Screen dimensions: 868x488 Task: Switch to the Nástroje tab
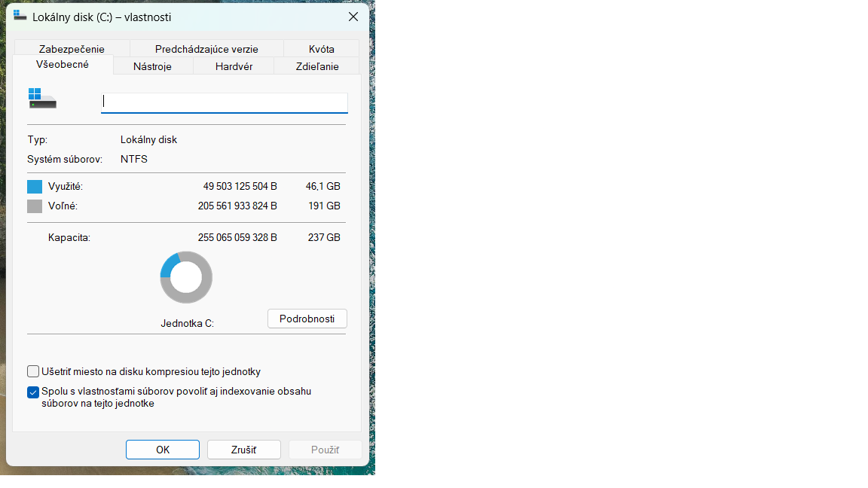tap(152, 66)
